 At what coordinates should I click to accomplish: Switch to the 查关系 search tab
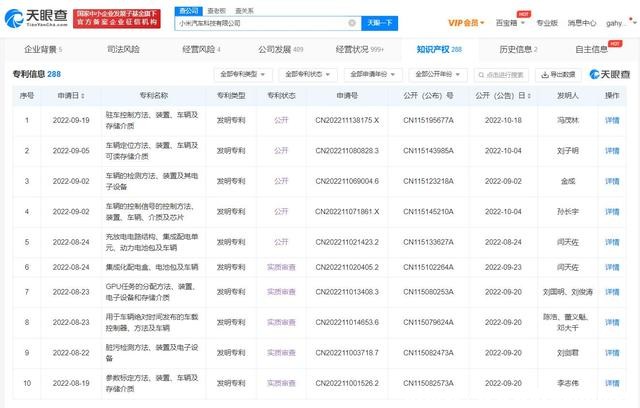pyautogui.click(x=244, y=11)
